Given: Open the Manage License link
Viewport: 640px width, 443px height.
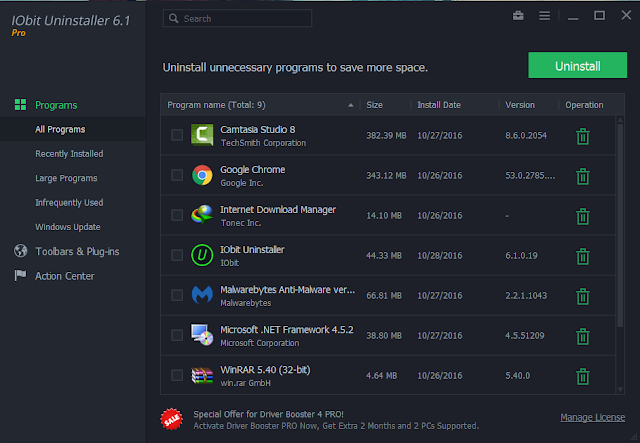Looking at the screenshot, I should [x=593, y=417].
